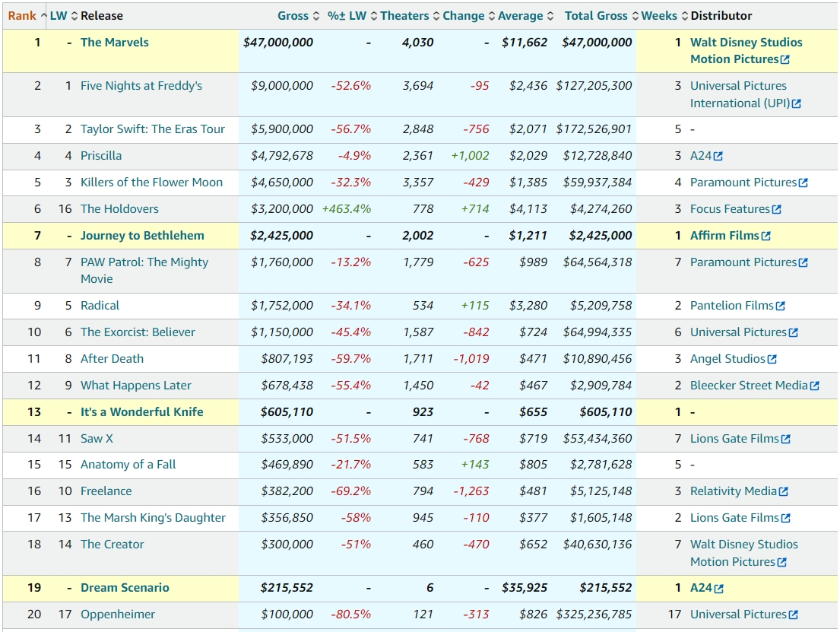
Task: Click external link icon next to Focus Features
Action: point(776,209)
